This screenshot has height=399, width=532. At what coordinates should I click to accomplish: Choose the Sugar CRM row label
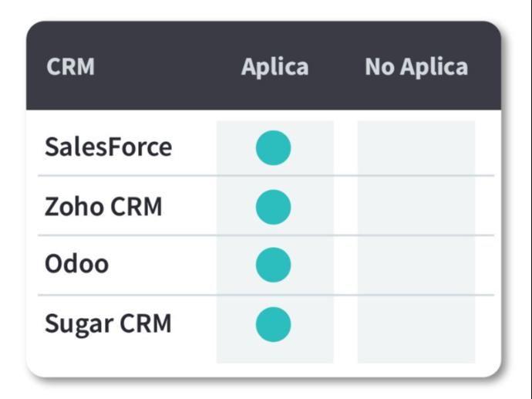pos(108,324)
